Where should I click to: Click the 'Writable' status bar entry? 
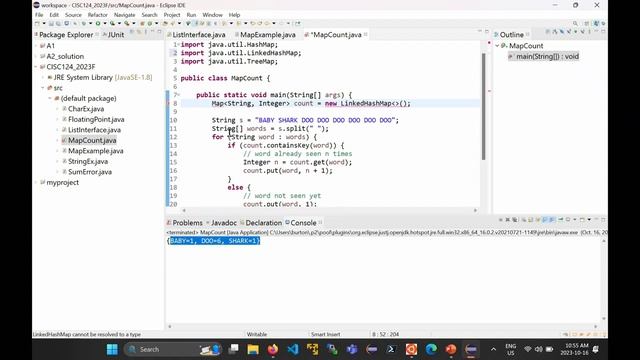point(257,334)
